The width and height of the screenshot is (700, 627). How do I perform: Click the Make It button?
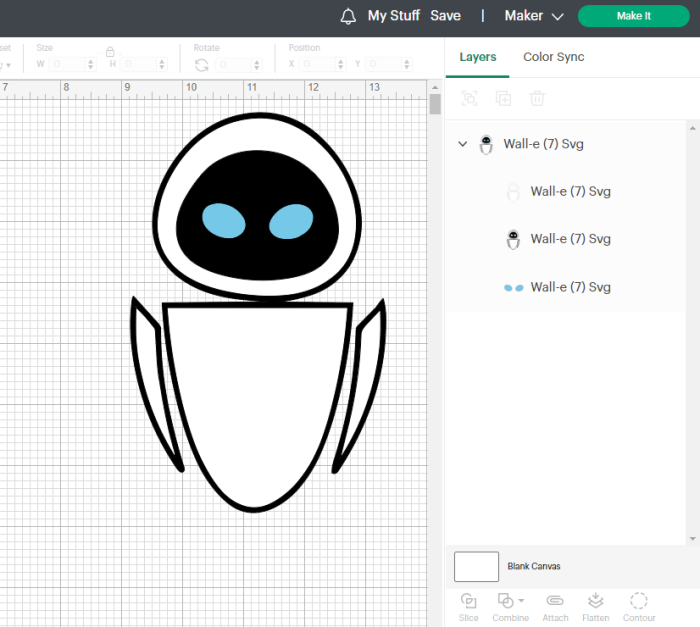tap(633, 16)
